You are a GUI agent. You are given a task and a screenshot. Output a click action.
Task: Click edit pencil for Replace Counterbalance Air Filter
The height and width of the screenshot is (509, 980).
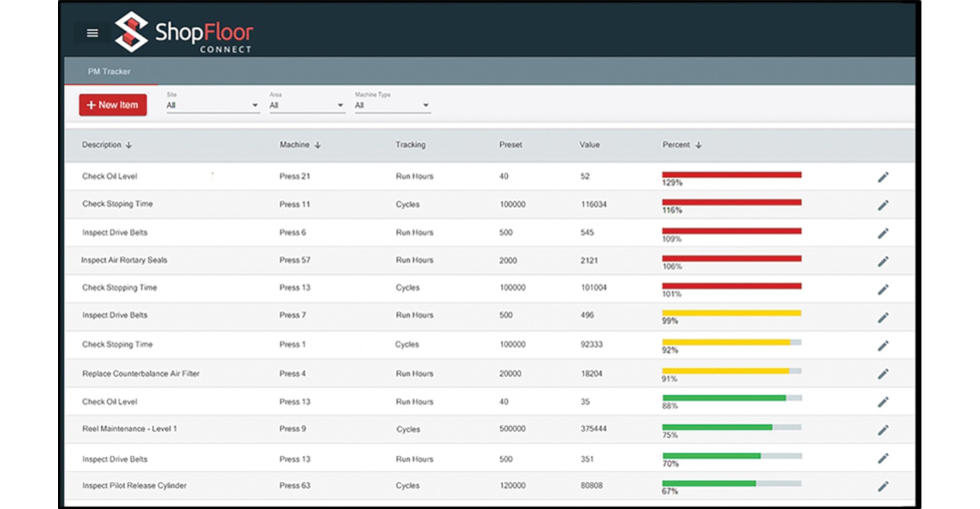[883, 374]
